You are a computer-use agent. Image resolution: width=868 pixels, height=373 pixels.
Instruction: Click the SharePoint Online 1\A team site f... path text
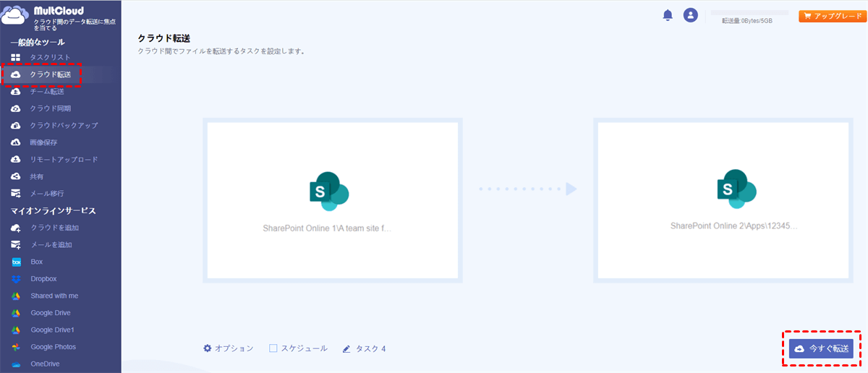coord(328,227)
